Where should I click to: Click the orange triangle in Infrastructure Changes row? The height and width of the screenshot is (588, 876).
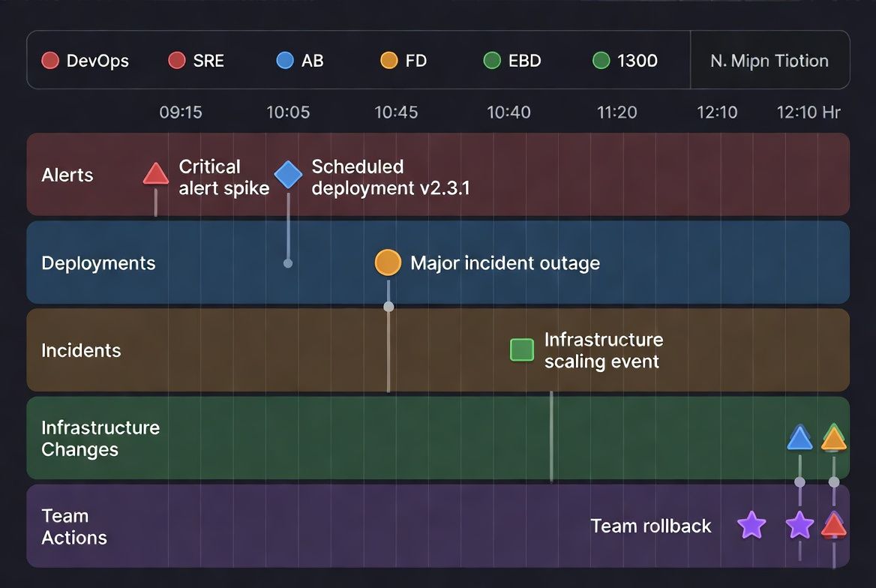click(833, 438)
